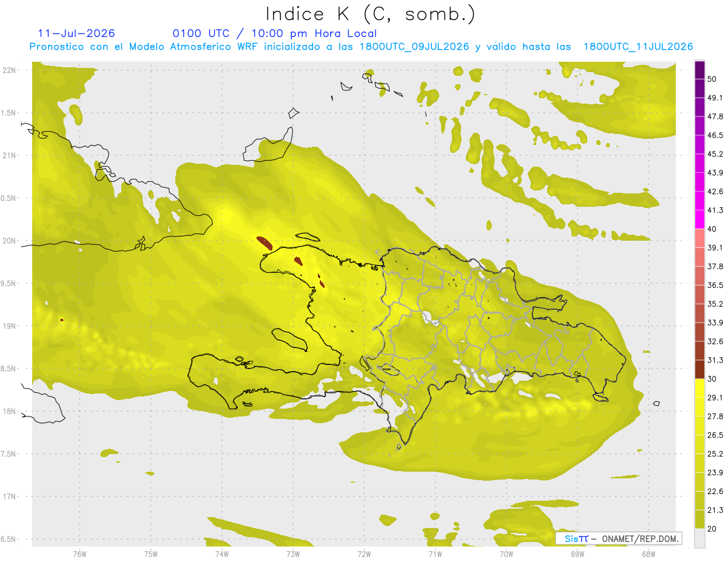This screenshot has height=562, width=728.
Task: Click the '29.1' color scale label
Action: click(x=715, y=398)
